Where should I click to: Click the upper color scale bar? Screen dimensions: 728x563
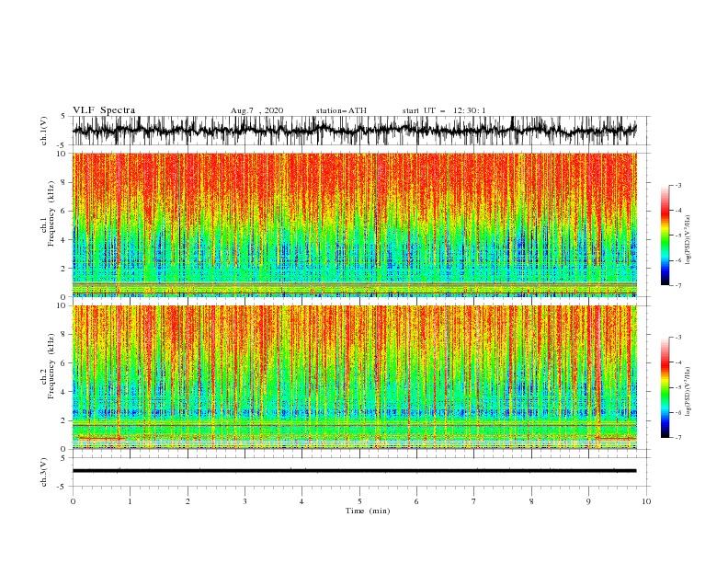(x=665, y=235)
